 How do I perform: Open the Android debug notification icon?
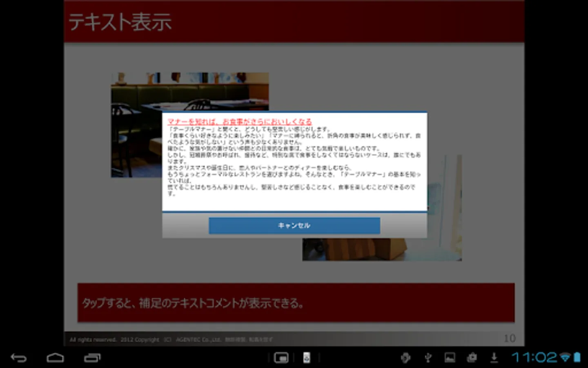click(405, 358)
